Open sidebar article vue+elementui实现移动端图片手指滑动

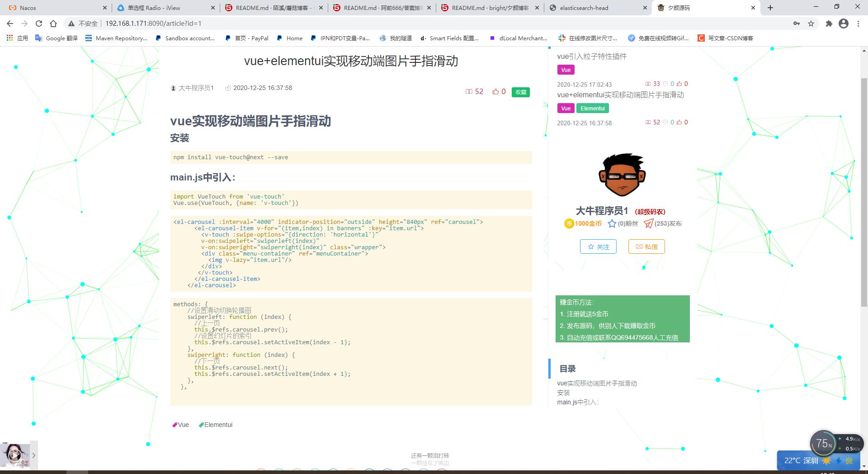tap(620, 95)
